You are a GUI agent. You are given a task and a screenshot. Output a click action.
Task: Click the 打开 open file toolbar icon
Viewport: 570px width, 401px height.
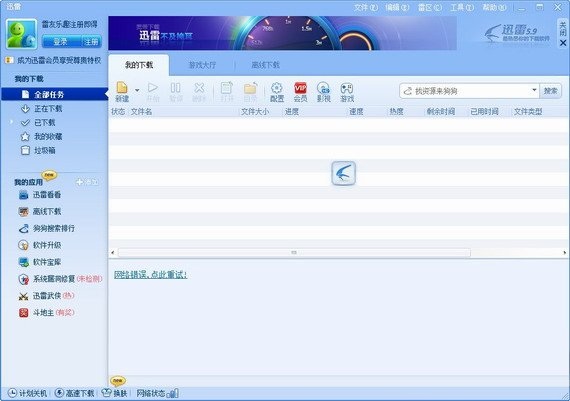226,92
